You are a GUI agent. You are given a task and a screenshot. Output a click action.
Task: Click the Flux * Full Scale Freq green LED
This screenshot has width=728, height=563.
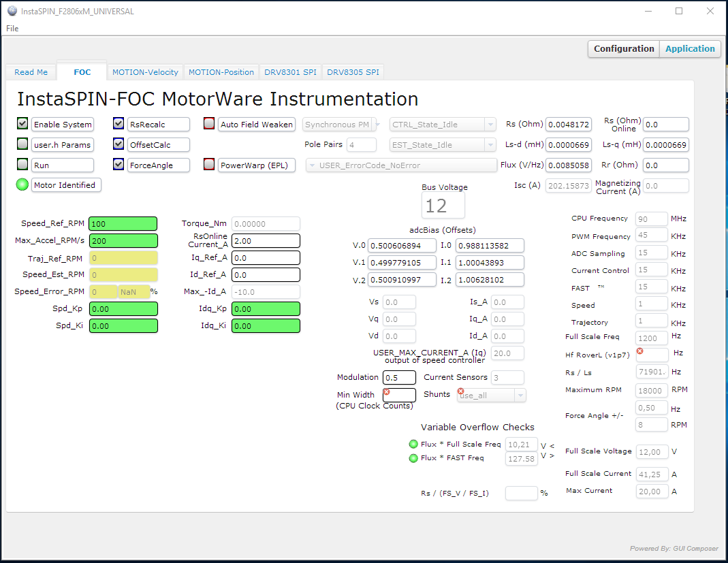point(413,444)
